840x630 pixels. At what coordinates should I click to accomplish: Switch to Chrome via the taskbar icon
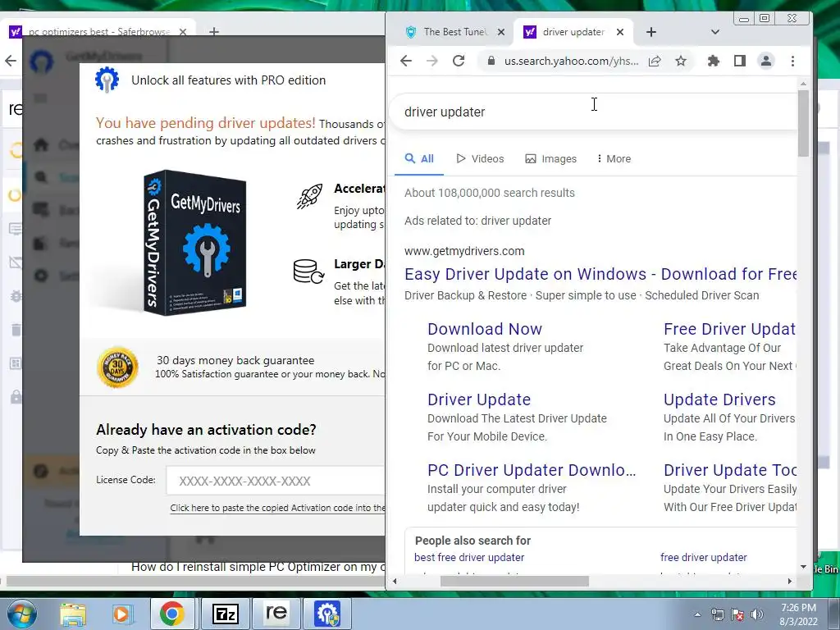pyautogui.click(x=172, y=614)
